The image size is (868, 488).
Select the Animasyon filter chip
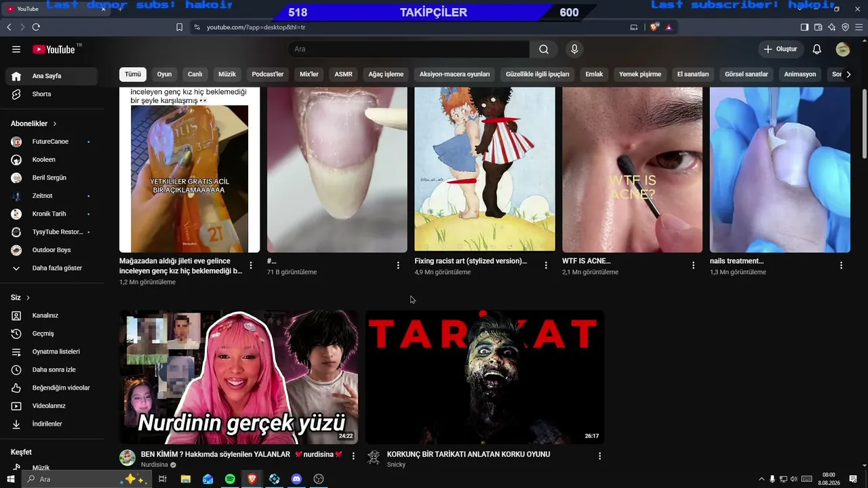pos(800,75)
